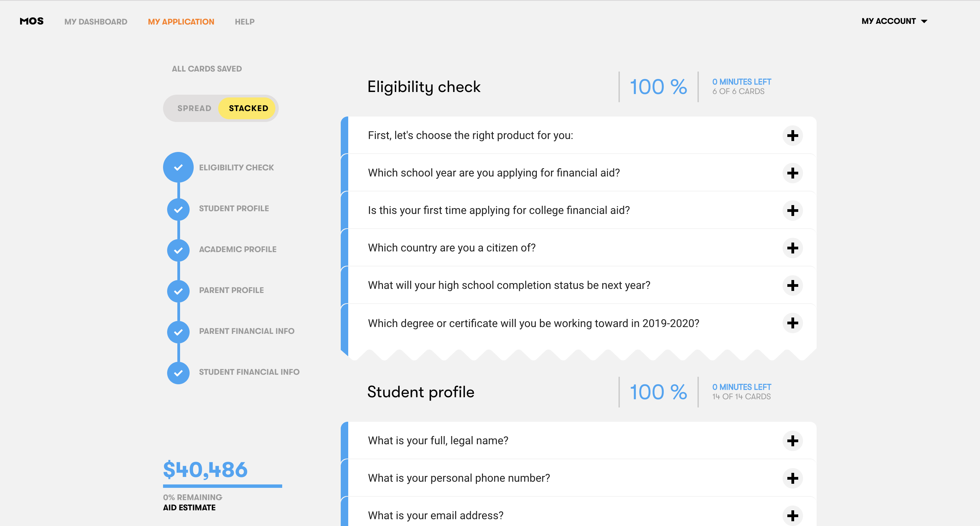980x526 pixels.
Task: Click the Academic Profile checkmark step icon
Action: pos(178,250)
